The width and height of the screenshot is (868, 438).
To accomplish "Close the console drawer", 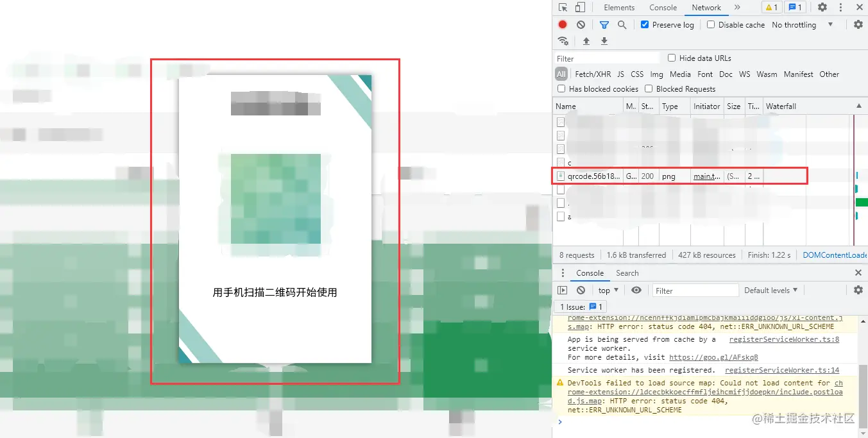I will pos(858,273).
